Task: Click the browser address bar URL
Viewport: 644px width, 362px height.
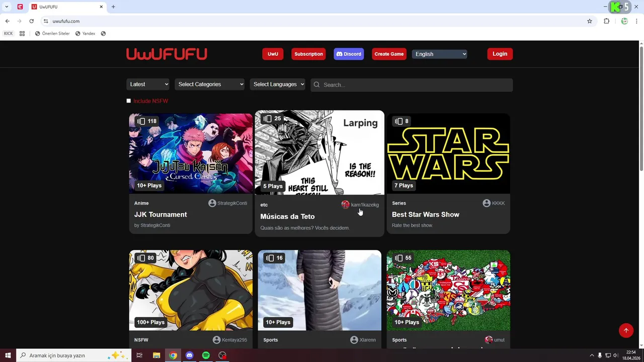Action: pos(66,21)
